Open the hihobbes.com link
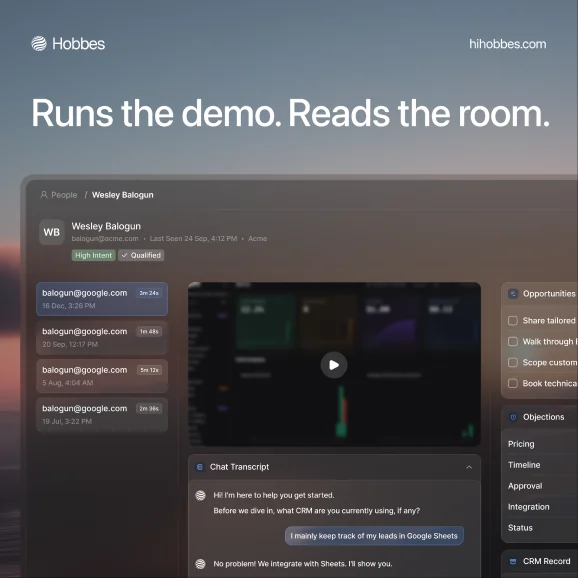 pos(508,44)
